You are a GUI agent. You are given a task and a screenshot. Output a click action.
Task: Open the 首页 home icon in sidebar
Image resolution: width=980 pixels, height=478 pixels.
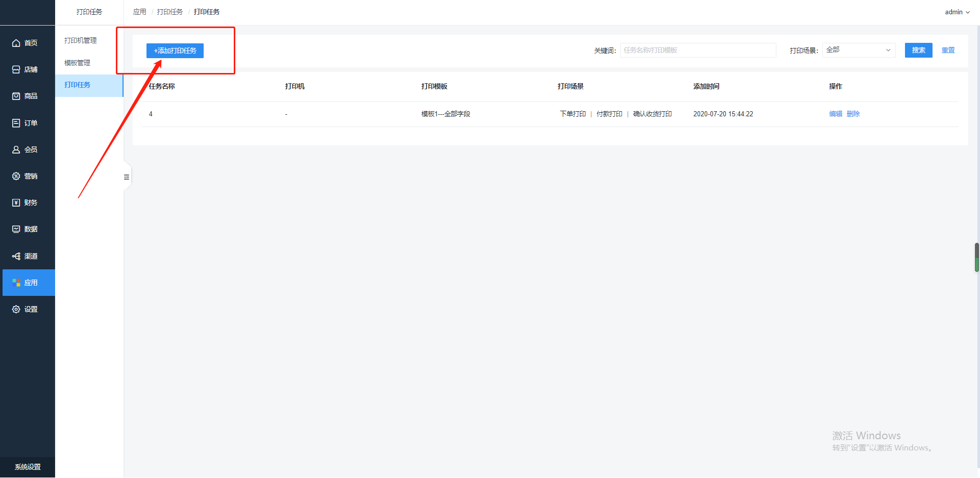tap(16, 43)
